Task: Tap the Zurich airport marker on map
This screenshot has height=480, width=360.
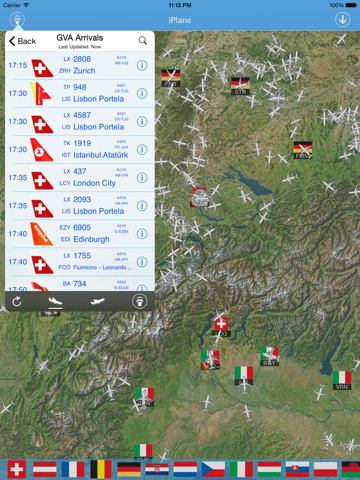Action: coord(200,198)
